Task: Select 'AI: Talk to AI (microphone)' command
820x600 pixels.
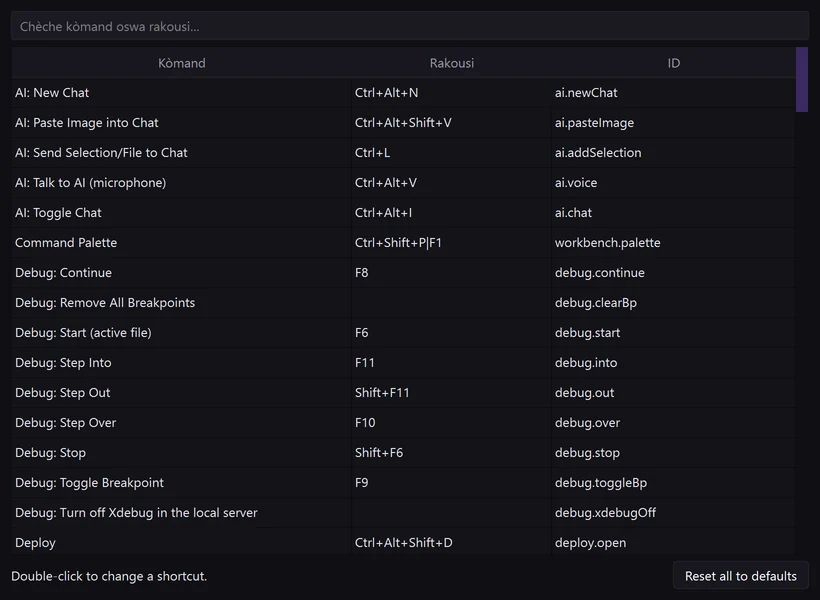Action: pyautogui.click(x=181, y=183)
